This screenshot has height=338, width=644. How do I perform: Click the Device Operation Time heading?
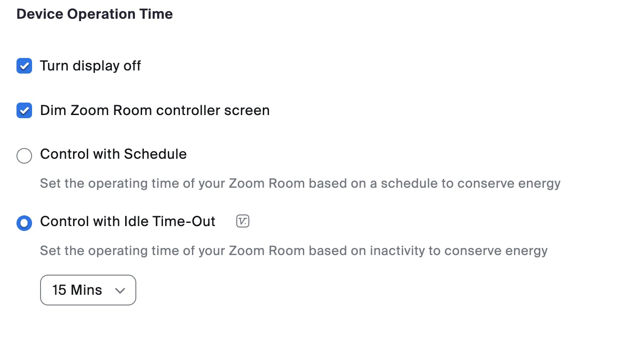94,14
